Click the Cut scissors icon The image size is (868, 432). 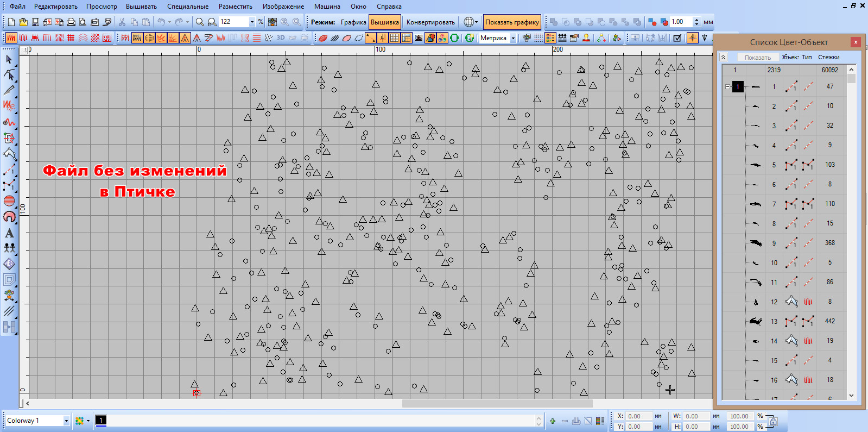click(x=122, y=22)
